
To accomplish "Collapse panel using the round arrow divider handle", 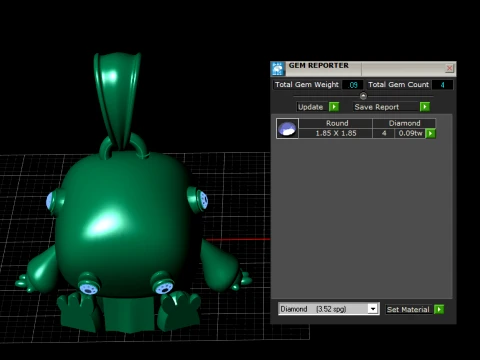I will click(363, 96).
